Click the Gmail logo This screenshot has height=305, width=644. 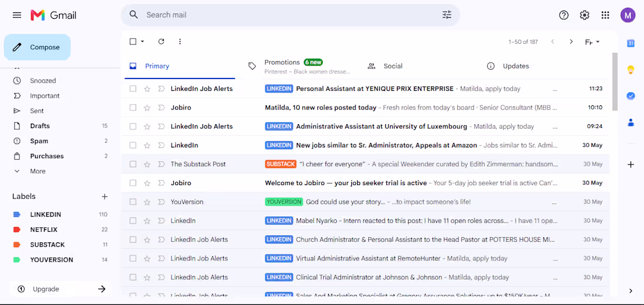click(53, 15)
